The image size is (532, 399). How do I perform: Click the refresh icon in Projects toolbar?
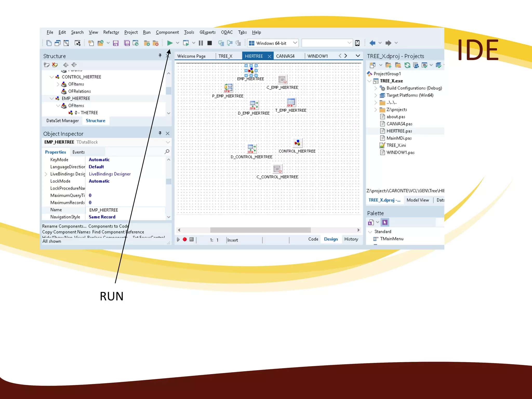point(407,65)
